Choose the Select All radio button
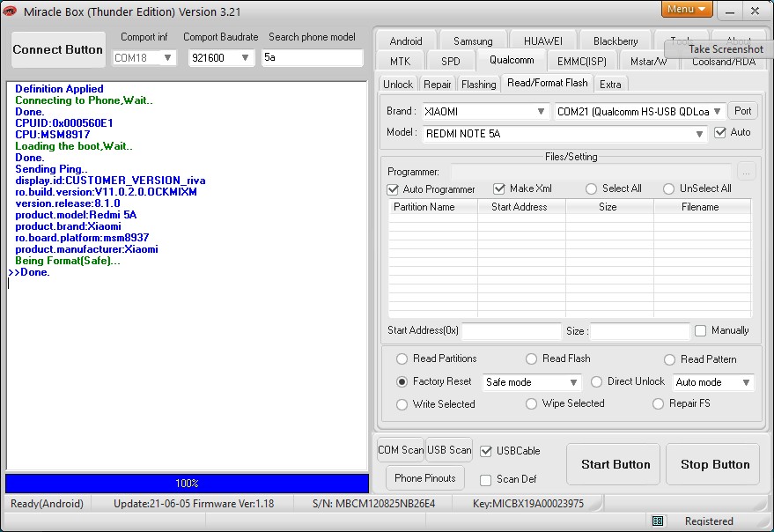The height and width of the screenshot is (532, 774). click(591, 188)
